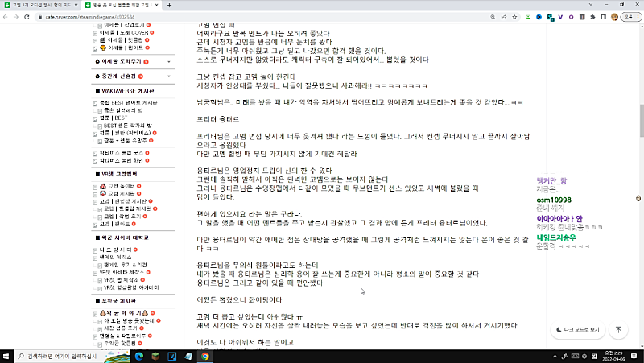This screenshot has width=644, height=363.
Task: Open the purple ring extension icon
Action: 571,17
